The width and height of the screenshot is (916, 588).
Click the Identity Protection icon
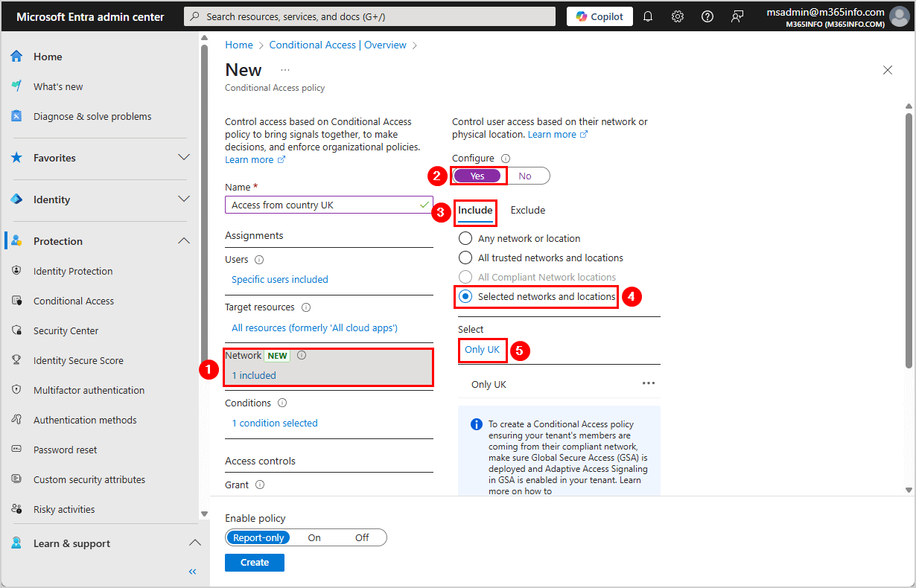16,271
